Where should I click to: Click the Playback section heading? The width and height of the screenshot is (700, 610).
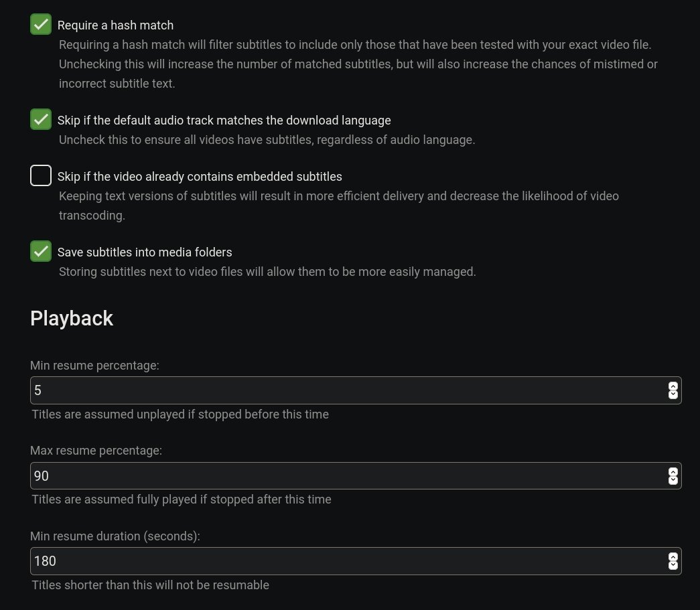(x=72, y=318)
